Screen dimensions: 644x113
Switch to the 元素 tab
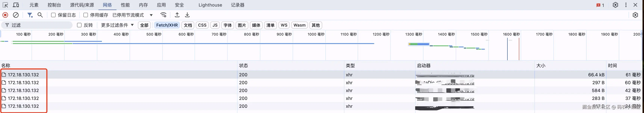click(x=34, y=5)
